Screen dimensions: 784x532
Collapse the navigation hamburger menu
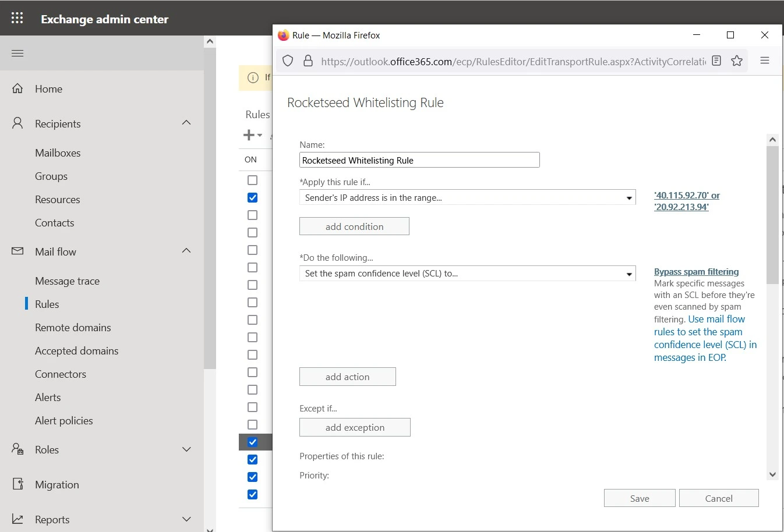17,54
